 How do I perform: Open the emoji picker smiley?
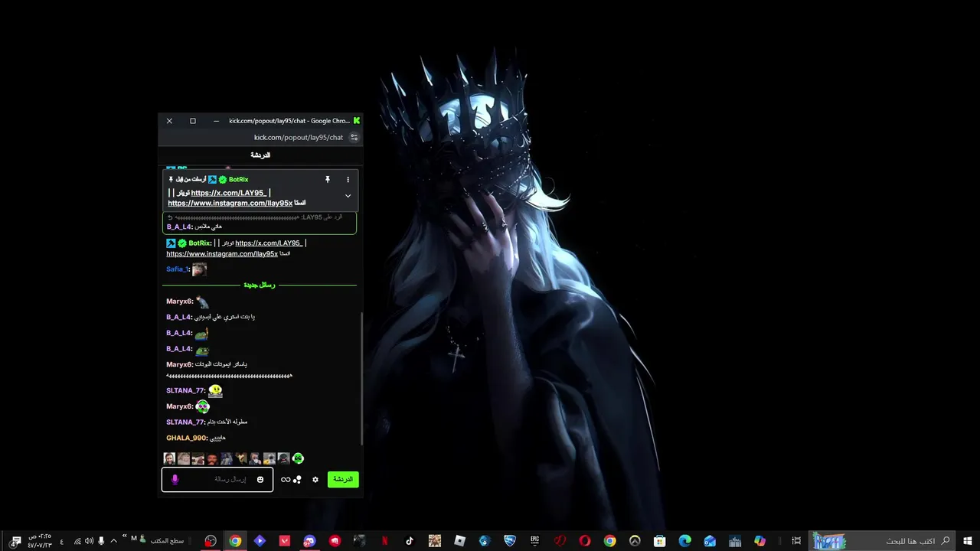tap(260, 480)
